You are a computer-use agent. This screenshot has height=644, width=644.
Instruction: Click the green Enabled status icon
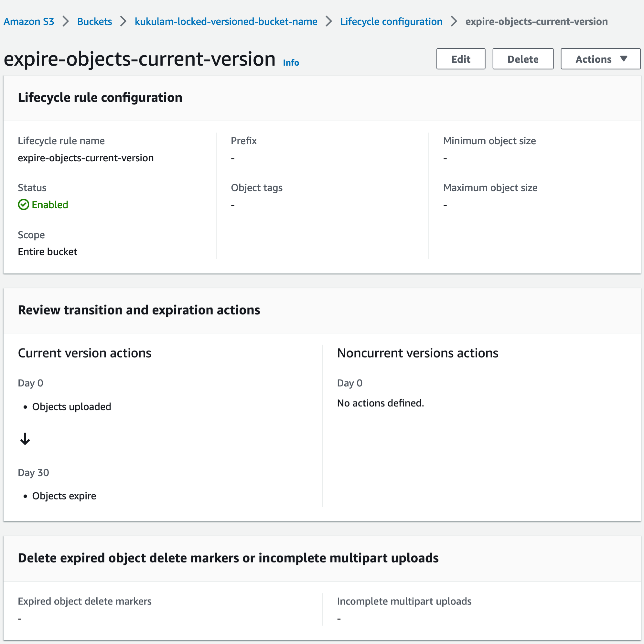(23, 205)
